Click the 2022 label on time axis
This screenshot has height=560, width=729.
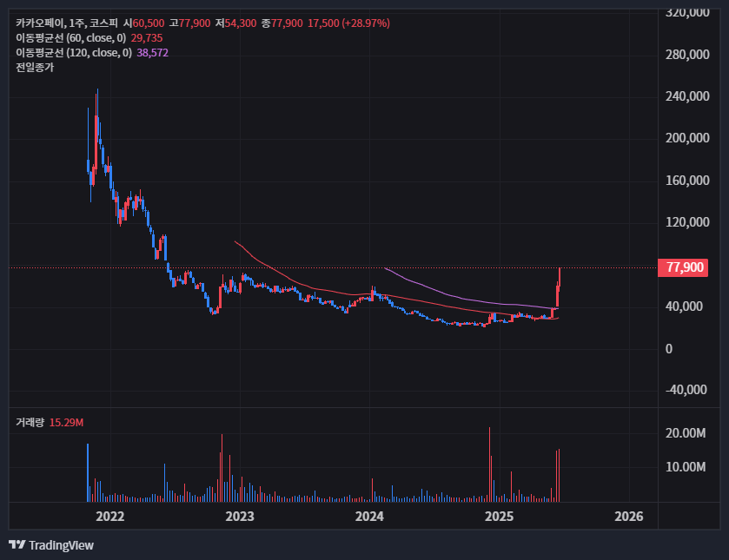110,517
